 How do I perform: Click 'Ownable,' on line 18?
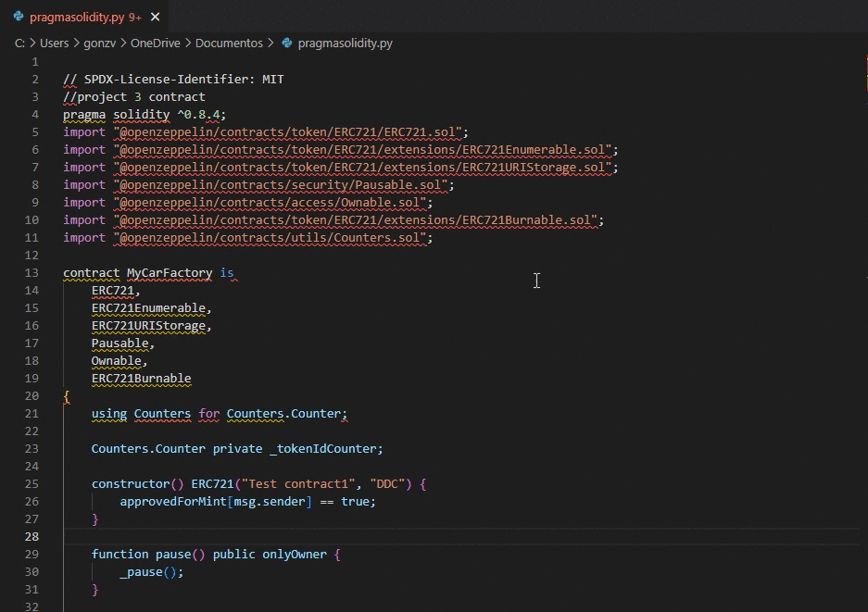pos(120,361)
